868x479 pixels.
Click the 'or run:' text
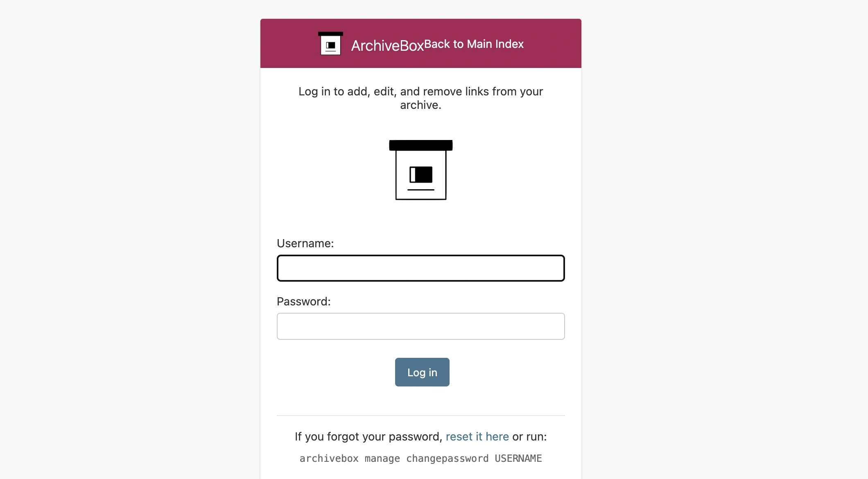(529, 436)
